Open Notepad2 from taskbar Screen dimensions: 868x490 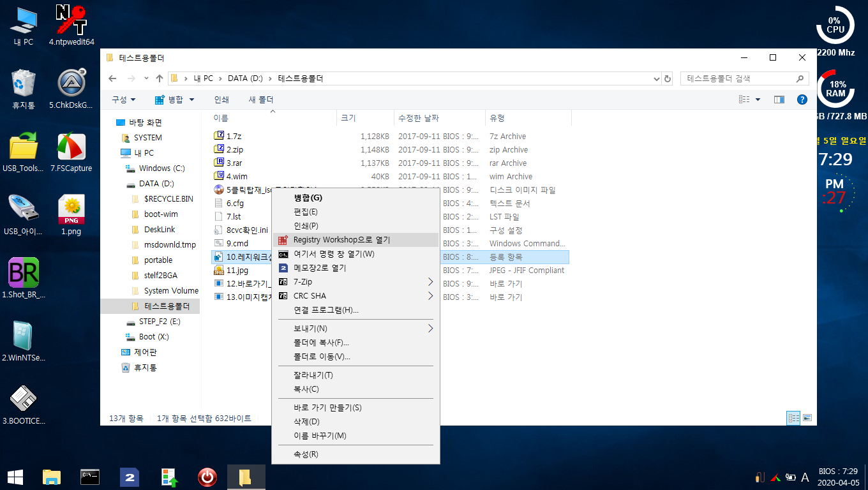coord(130,477)
